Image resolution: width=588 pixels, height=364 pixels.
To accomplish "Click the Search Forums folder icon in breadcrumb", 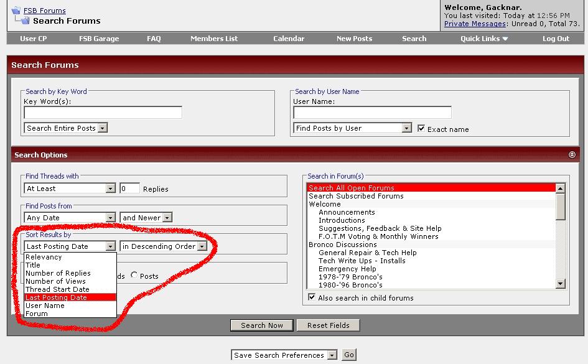I will [x=25, y=21].
